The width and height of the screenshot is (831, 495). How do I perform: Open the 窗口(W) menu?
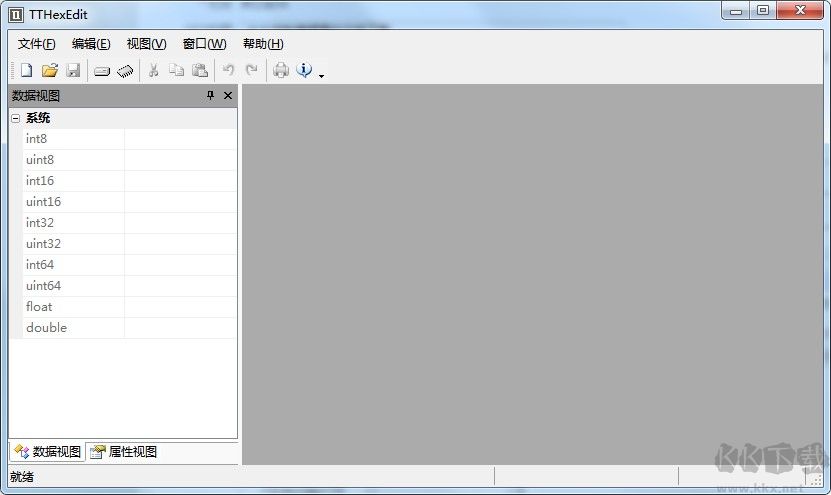(205, 44)
